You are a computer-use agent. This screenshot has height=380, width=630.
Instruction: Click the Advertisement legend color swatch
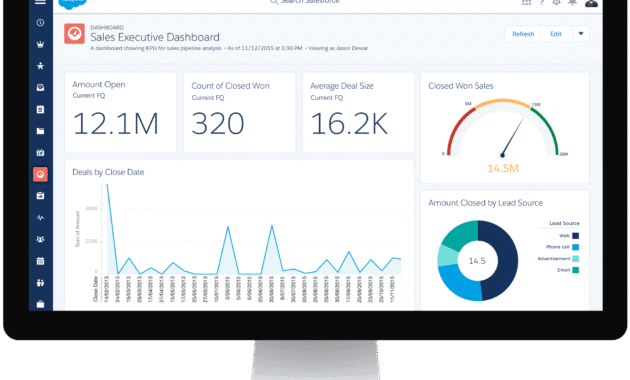[575, 259]
